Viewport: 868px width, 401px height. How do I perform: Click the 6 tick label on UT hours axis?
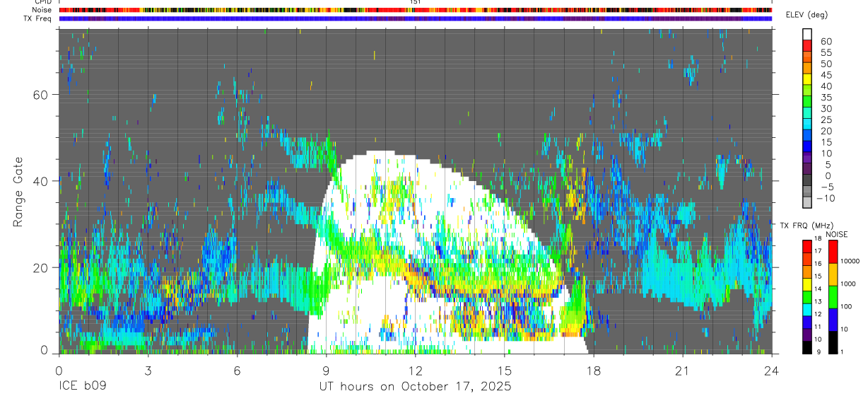pyautogui.click(x=237, y=371)
